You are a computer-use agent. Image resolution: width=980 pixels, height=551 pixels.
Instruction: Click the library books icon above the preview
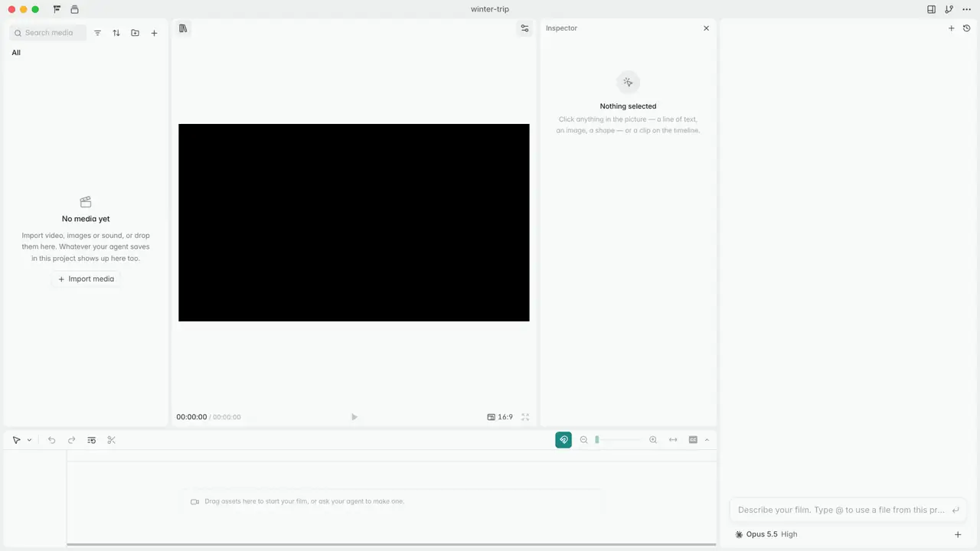click(x=183, y=28)
